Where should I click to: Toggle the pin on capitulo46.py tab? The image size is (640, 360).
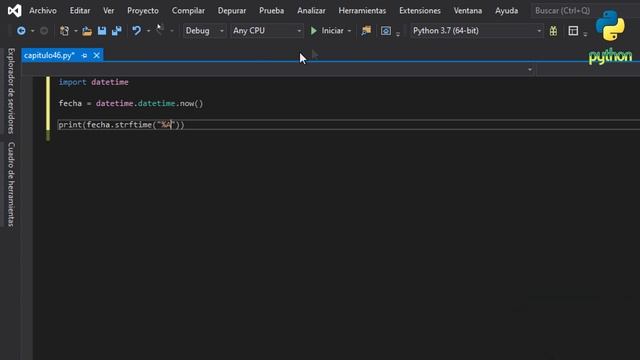pos(84,56)
